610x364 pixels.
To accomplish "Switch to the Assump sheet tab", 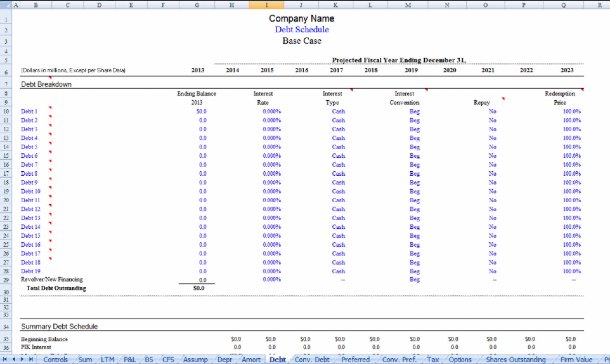I will (195, 360).
